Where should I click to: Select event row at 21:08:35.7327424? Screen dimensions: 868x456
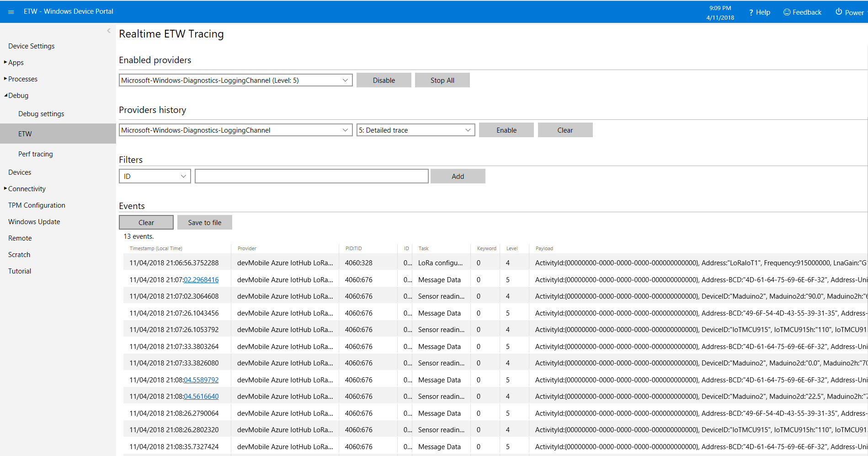click(x=495, y=447)
